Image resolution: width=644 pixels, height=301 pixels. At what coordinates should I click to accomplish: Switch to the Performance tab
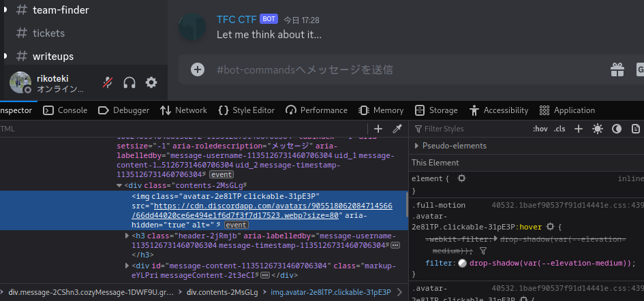coord(316,110)
